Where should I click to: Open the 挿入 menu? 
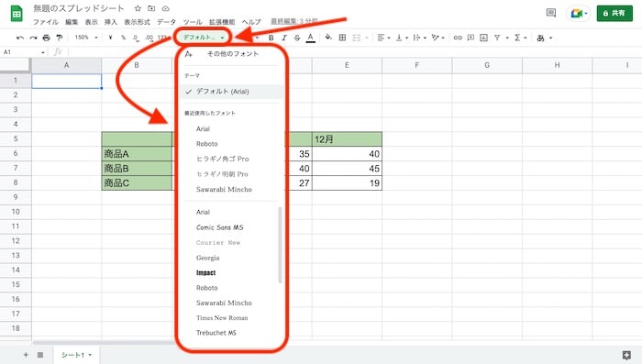111,22
